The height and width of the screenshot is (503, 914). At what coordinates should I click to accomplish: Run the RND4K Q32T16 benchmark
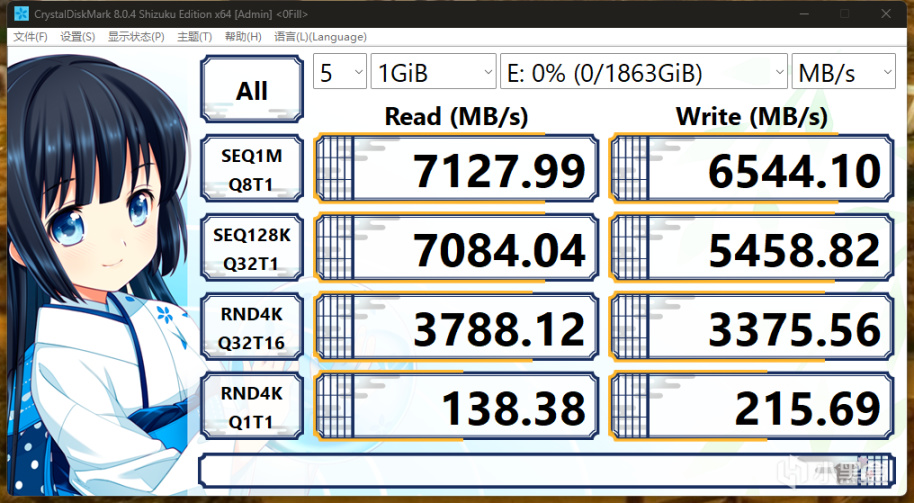252,328
